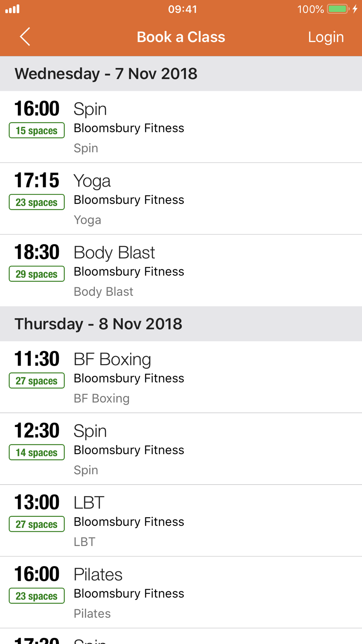
Task: Tap the 29 spaces badge
Action: (x=37, y=274)
